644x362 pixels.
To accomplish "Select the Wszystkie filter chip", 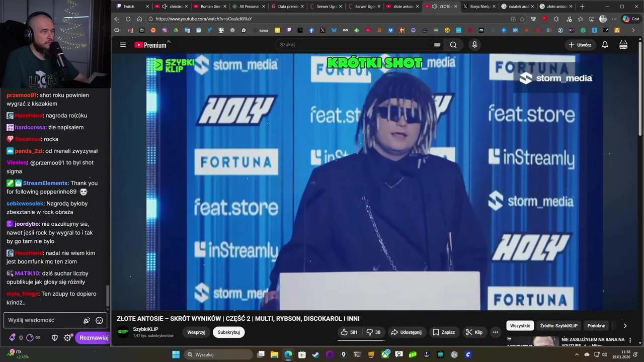I will pos(520,326).
